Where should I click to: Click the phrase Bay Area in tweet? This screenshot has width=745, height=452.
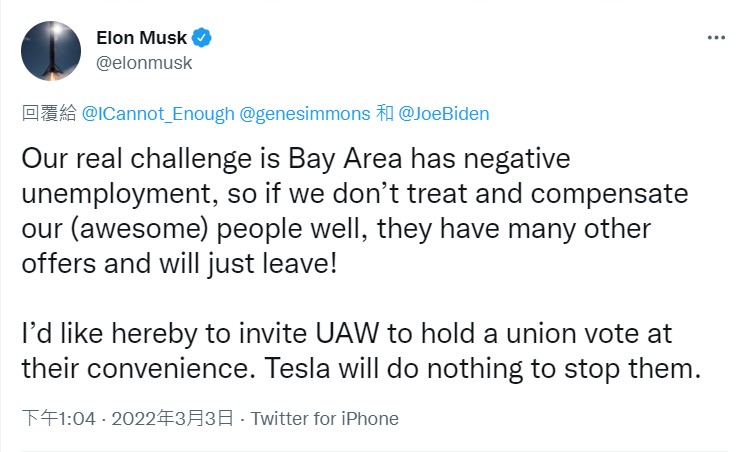[345, 159]
